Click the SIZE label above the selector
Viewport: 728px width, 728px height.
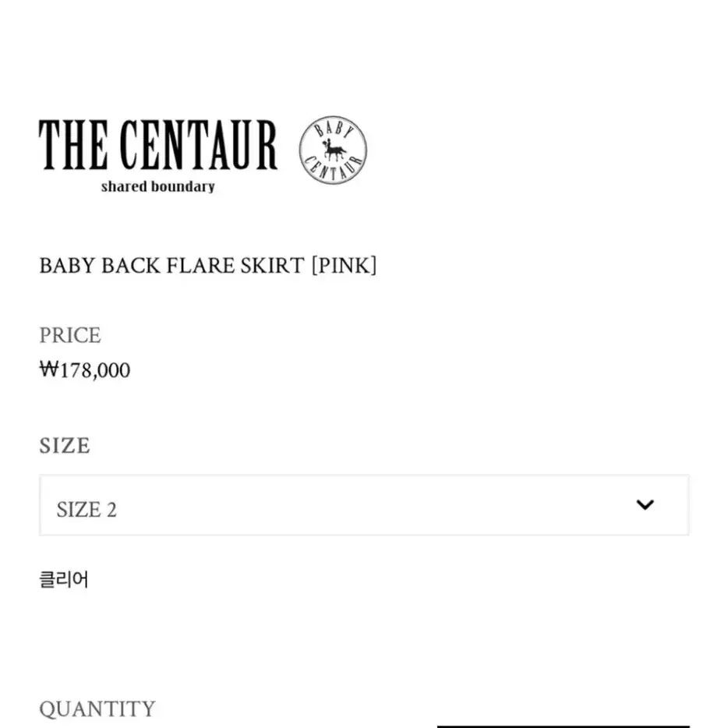coord(65,445)
